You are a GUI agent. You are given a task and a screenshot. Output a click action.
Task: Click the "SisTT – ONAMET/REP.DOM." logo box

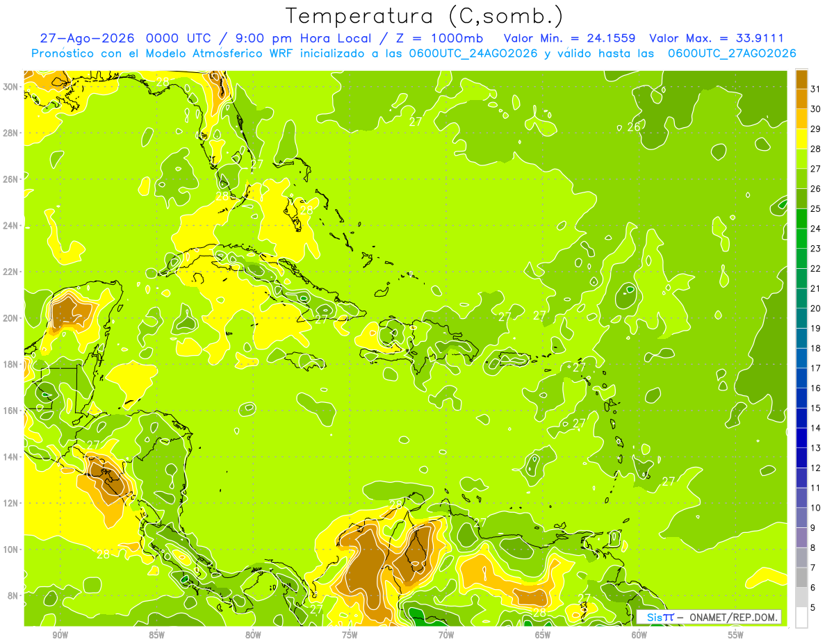click(x=709, y=617)
